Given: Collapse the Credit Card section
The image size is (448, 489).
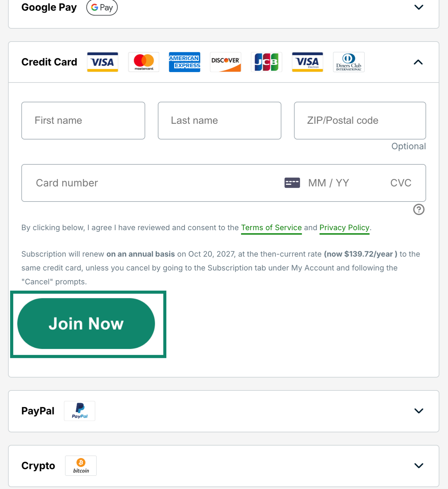Looking at the screenshot, I should [418, 62].
